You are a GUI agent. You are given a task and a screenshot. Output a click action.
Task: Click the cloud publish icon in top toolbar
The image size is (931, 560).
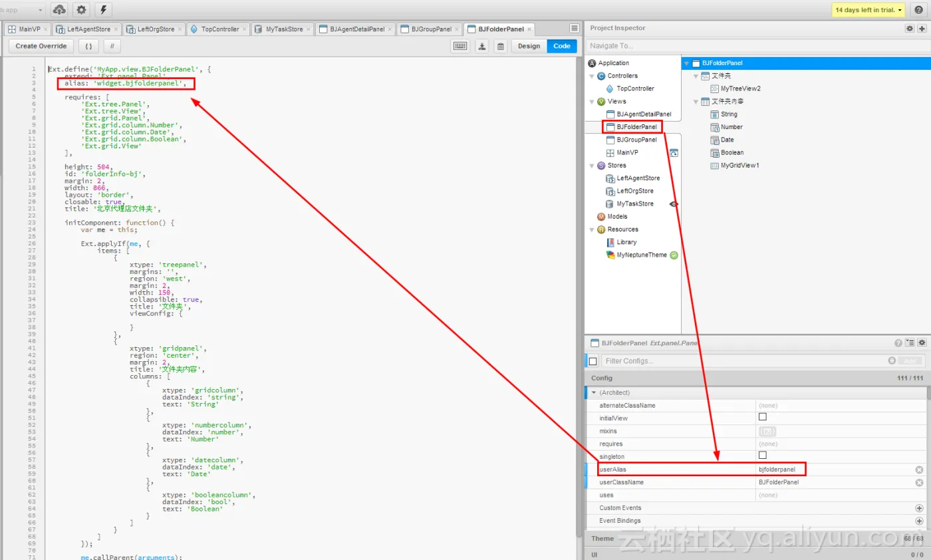click(x=59, y=10)
